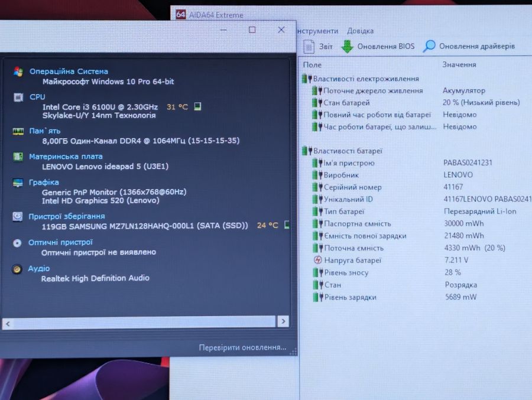Click Оновлення драйверів toolbar button label
The width and height of the screenshot is (532, 400).
tap(477, 46)
